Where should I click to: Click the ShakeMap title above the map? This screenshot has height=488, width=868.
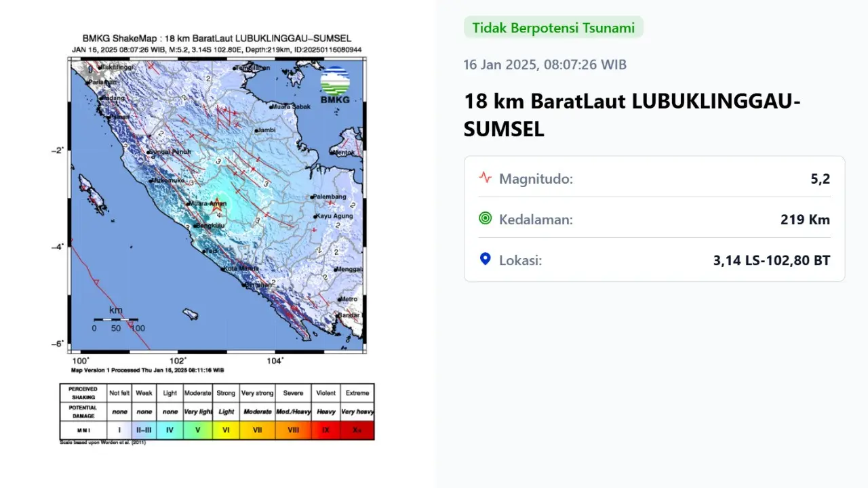(217, 39)
